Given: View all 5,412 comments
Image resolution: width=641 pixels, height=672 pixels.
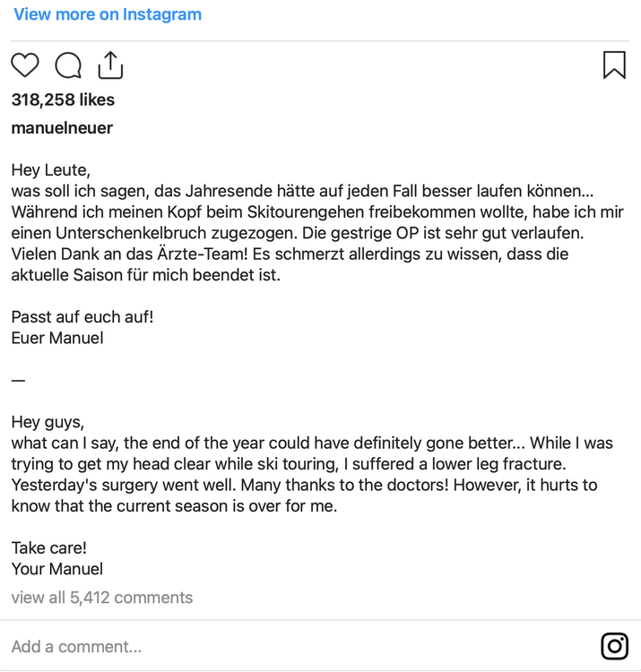Looking at the screenshot, I should point(102,598).
